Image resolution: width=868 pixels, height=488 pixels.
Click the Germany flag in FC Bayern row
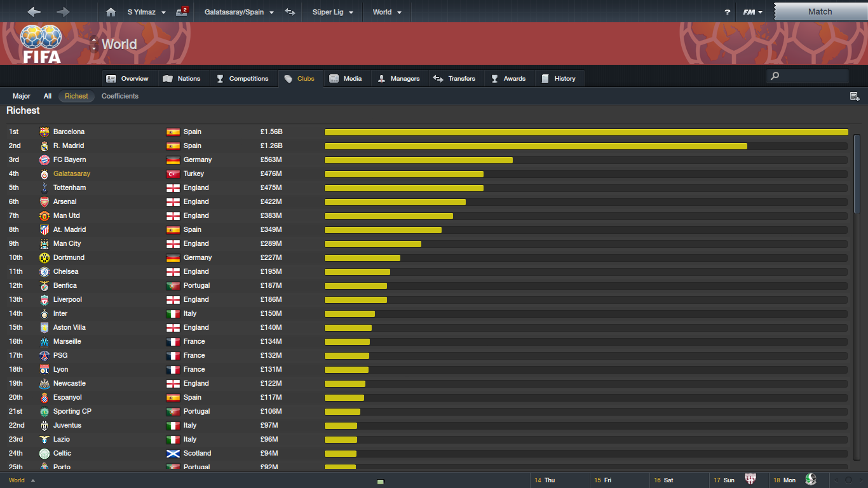[x=173, y=160]
